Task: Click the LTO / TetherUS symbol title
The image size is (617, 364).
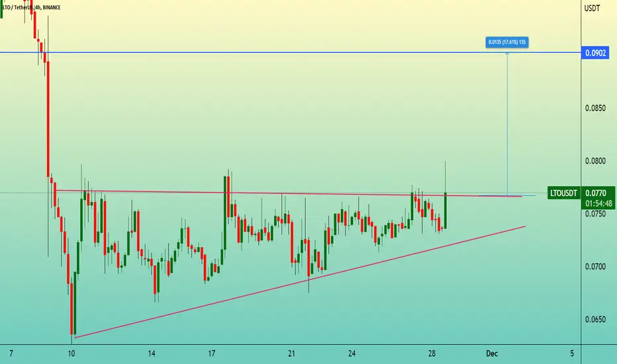Action: click(x=32, y=7)
